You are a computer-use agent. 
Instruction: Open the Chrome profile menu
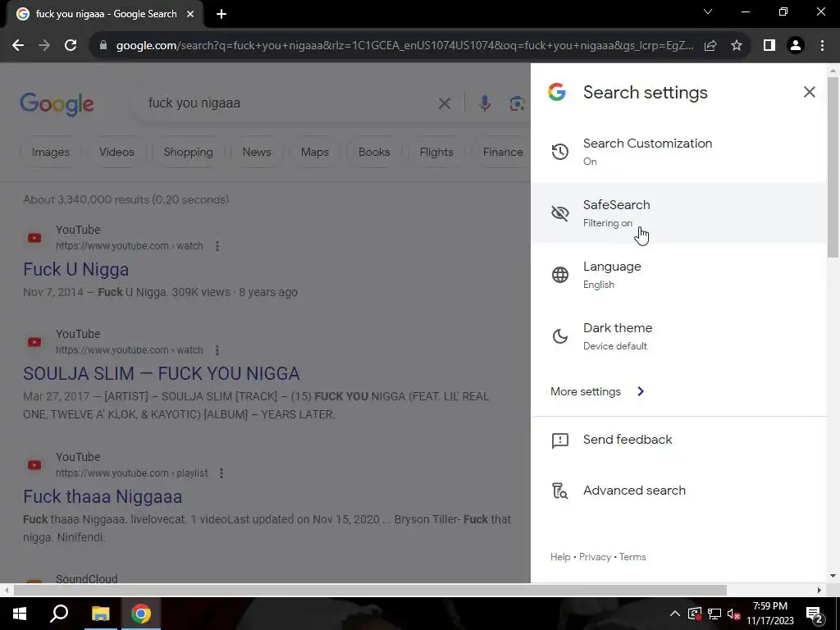(796, 46)
